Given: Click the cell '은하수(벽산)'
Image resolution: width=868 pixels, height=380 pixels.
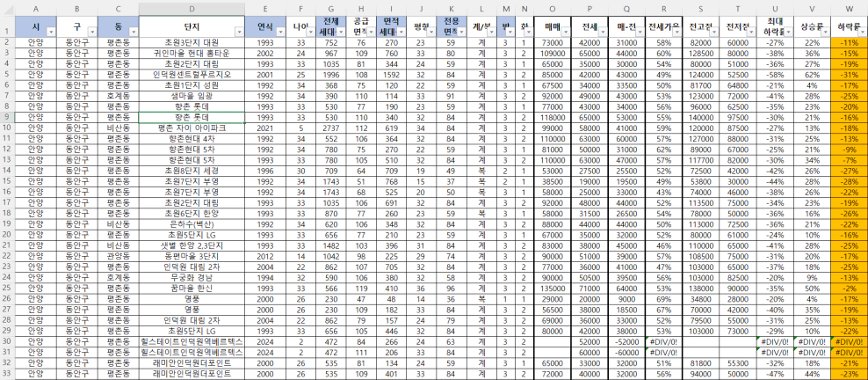Looking at the screenshot, I should coord(192,225).
